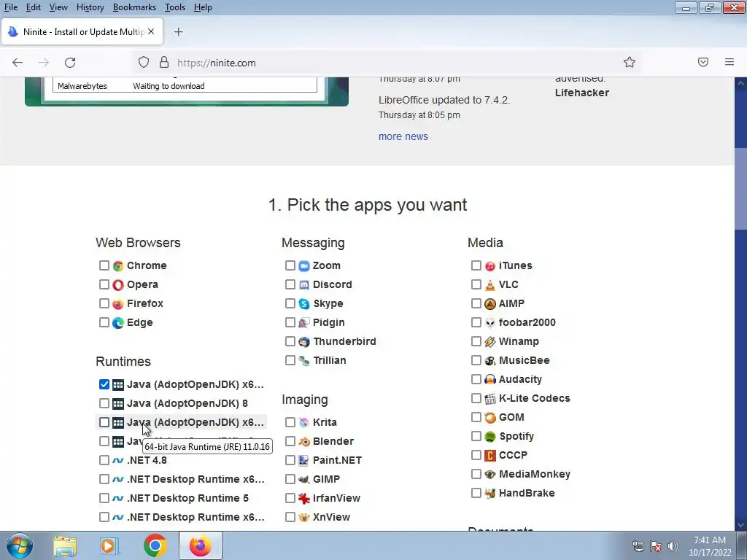Open the View menu

[x=58, y=7]
